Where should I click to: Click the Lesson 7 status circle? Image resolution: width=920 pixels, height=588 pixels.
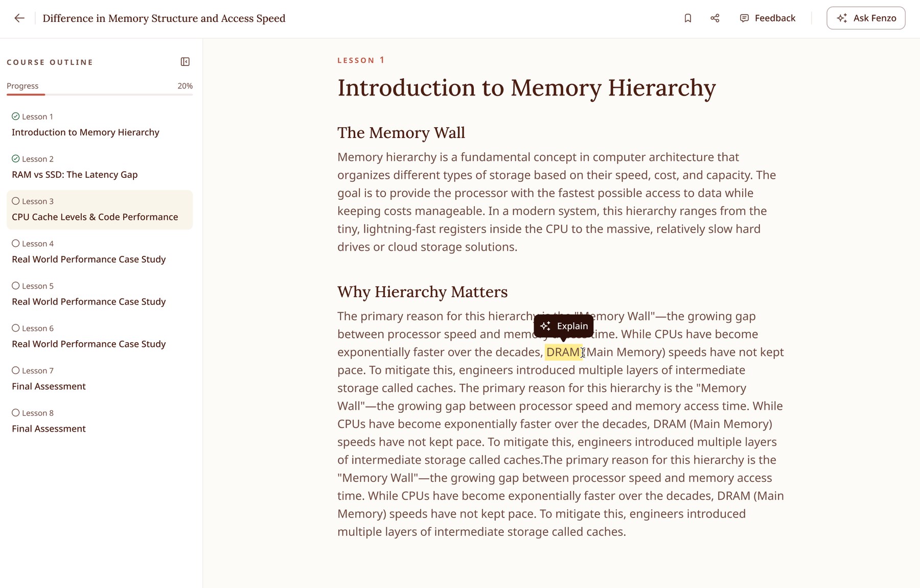click(x=16, y=371)
